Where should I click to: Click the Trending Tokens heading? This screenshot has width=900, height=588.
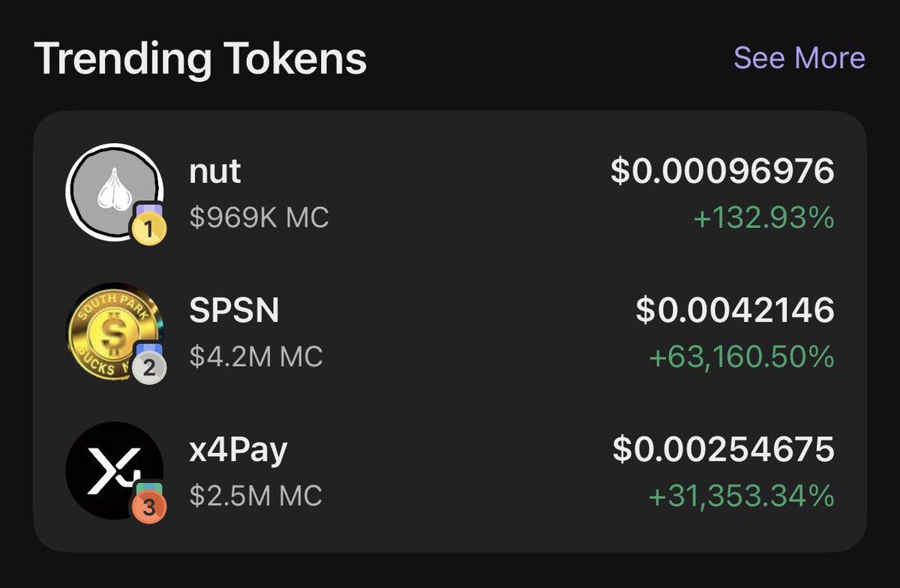pyautogui.click(x=200, y=58)
